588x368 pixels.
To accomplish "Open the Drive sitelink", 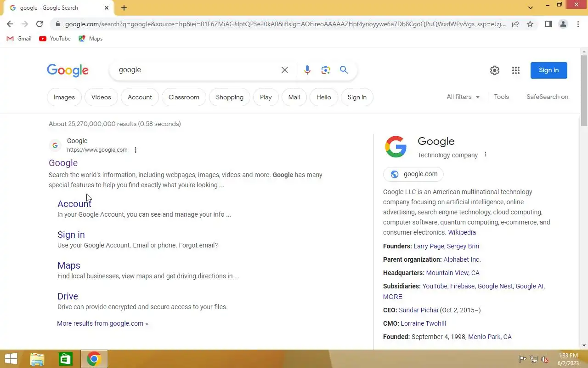I will point(68,296).
